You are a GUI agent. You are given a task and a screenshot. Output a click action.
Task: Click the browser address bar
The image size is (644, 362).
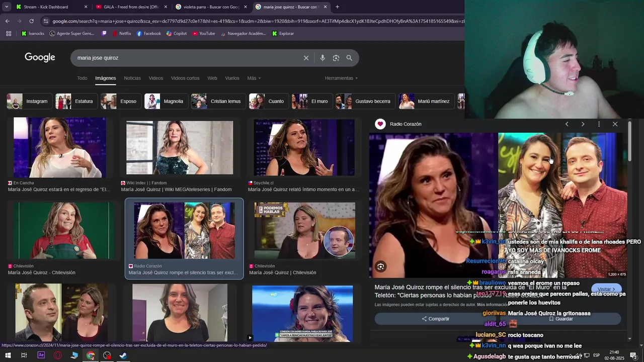[x=258, y=21]
